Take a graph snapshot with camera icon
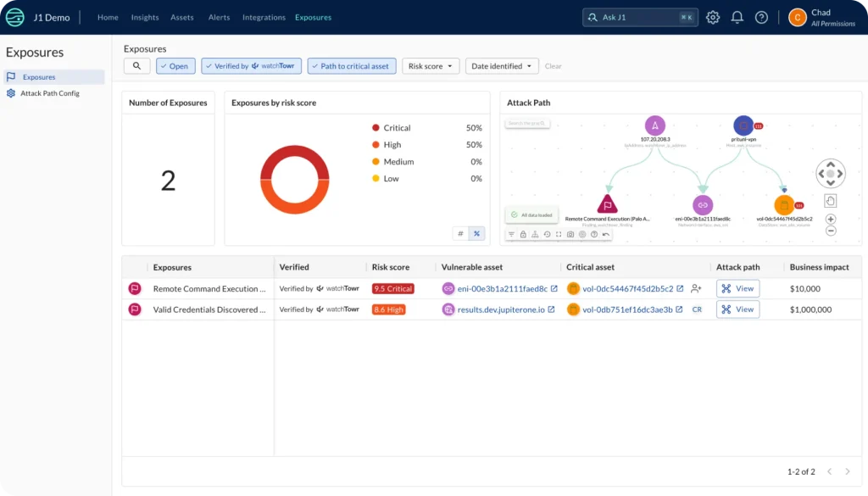This screenshot has height=496, width=868. (x=570, y=234)
